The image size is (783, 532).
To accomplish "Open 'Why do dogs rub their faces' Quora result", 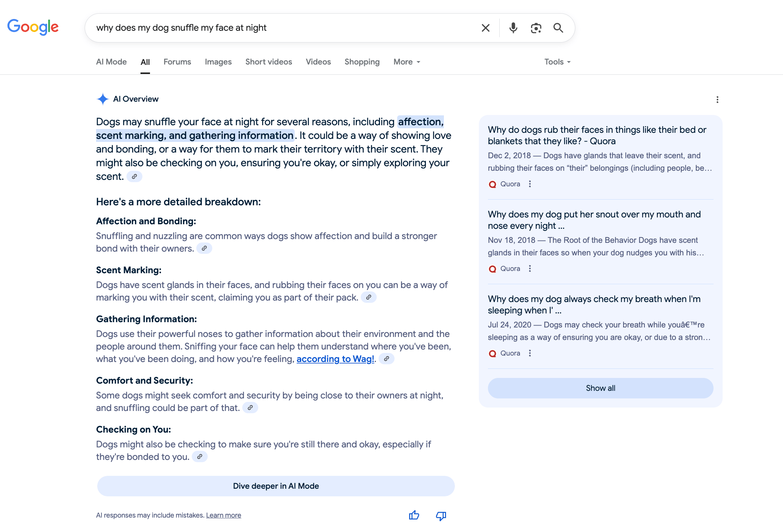I will point(597,135).
